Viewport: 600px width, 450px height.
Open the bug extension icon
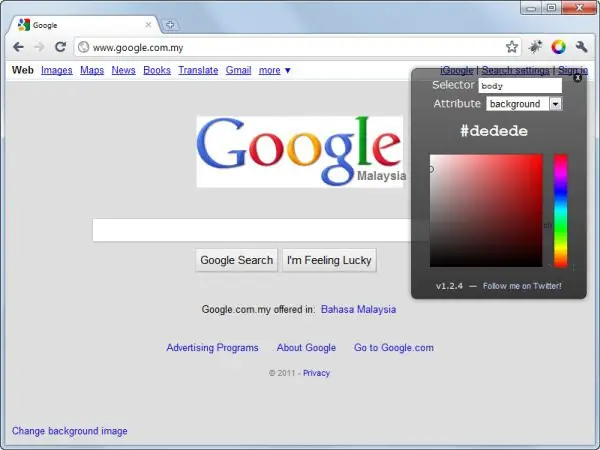[535, 47]
